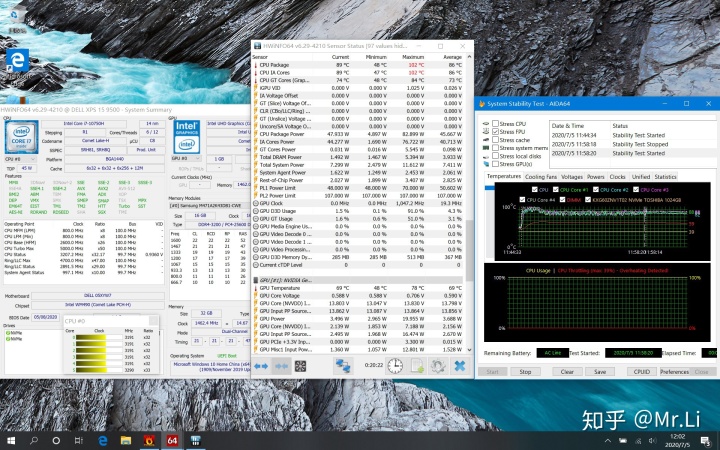Viewport: 720px width, 450px height.
Task: Open the Samsung memory module dropdown
Action: [x=209, y=206]
